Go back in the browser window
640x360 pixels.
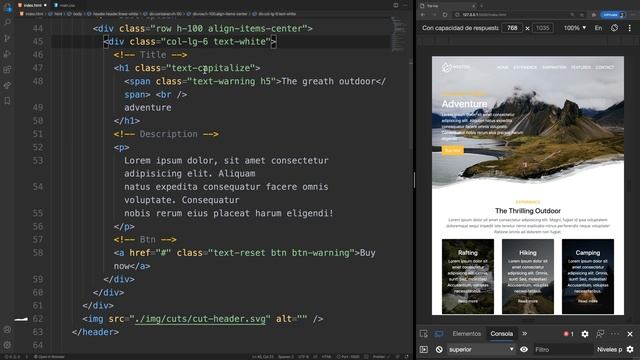pos(423,15)
